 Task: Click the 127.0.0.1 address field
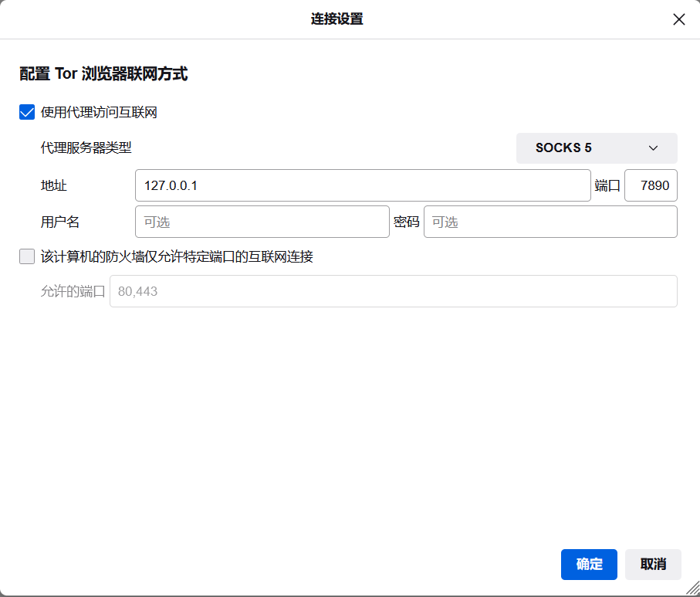click(363, 185)
